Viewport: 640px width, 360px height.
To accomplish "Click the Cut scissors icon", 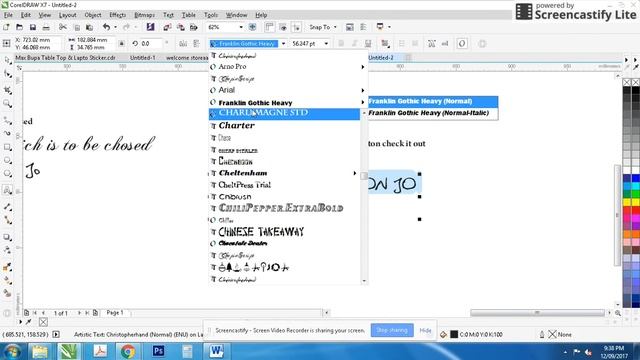I will (x=62, y=27).
